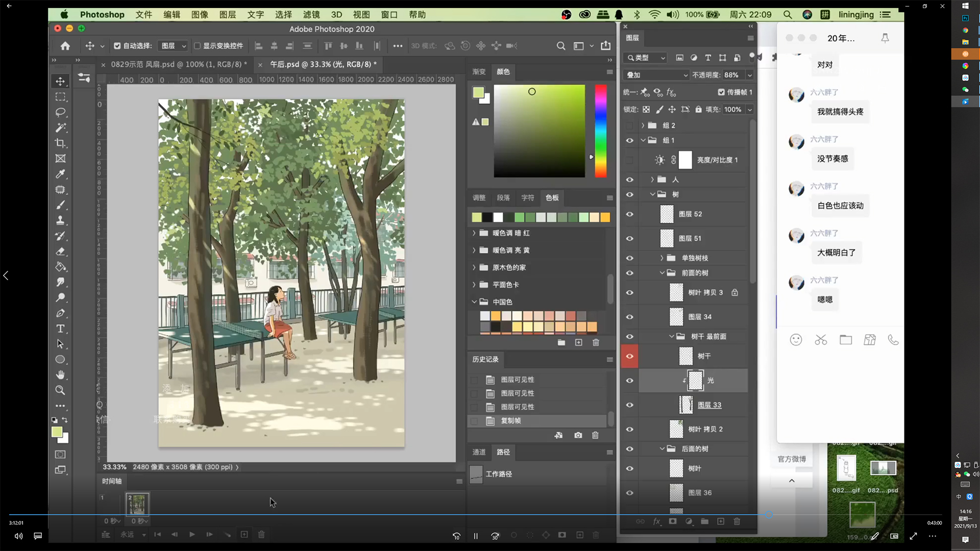Image resolution: width=980 pixels, height=551 pixels.
Task: Toggle visibility of the 树干 layer
Action: 629,356
